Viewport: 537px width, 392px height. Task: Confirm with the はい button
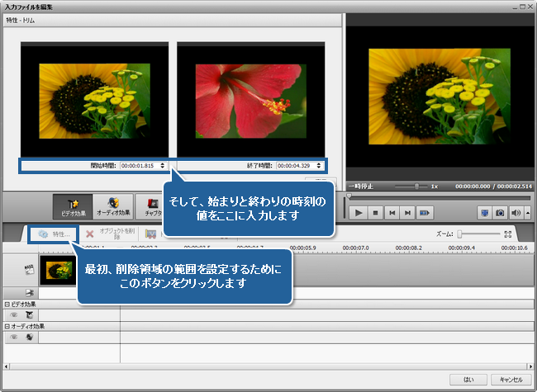[468, 380]
